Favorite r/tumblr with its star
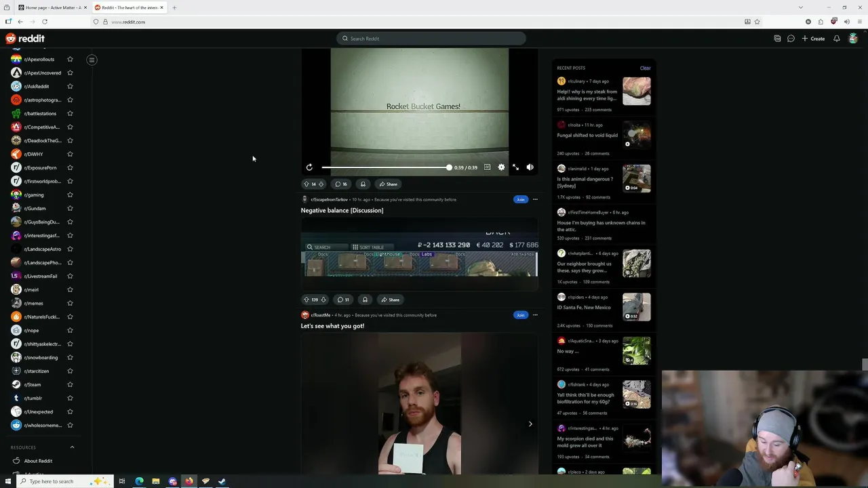 [x=70, y=399]
